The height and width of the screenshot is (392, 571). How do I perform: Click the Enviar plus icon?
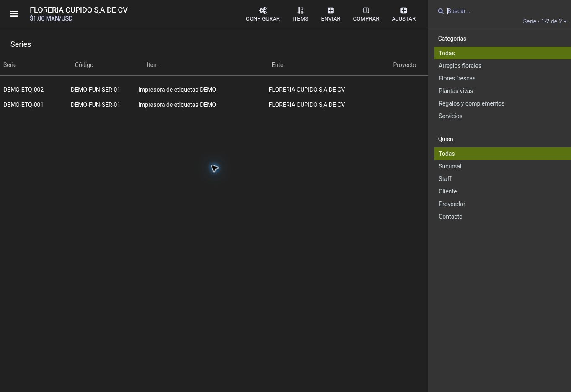[331, 10]
